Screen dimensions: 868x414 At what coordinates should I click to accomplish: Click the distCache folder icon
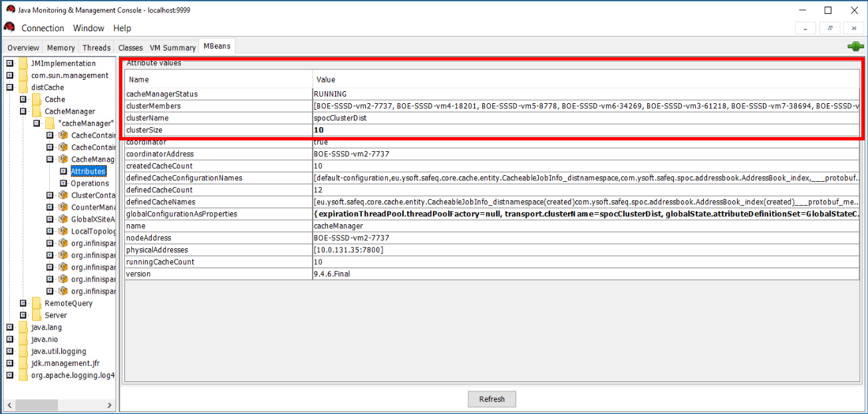(x=23, y=87)
